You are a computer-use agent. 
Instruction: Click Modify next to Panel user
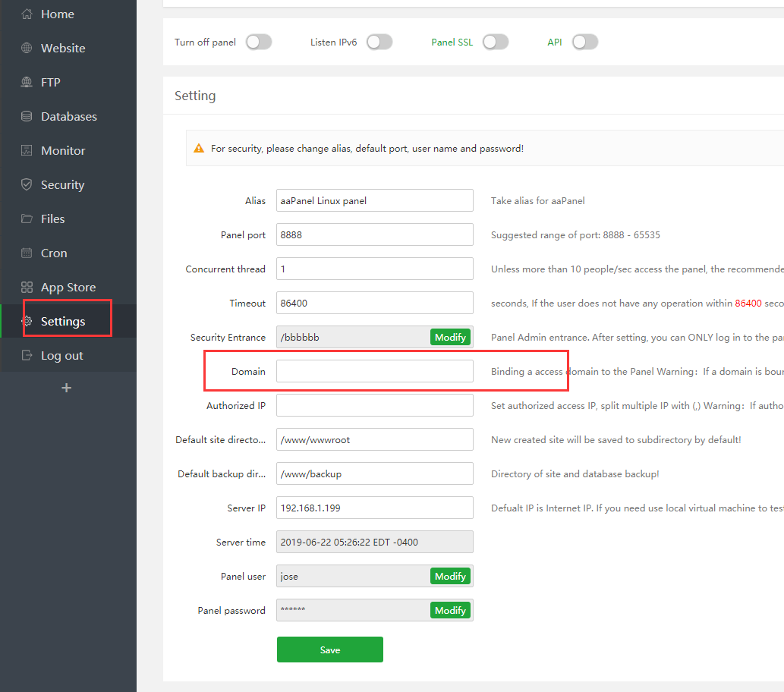(x=450, y=576)
